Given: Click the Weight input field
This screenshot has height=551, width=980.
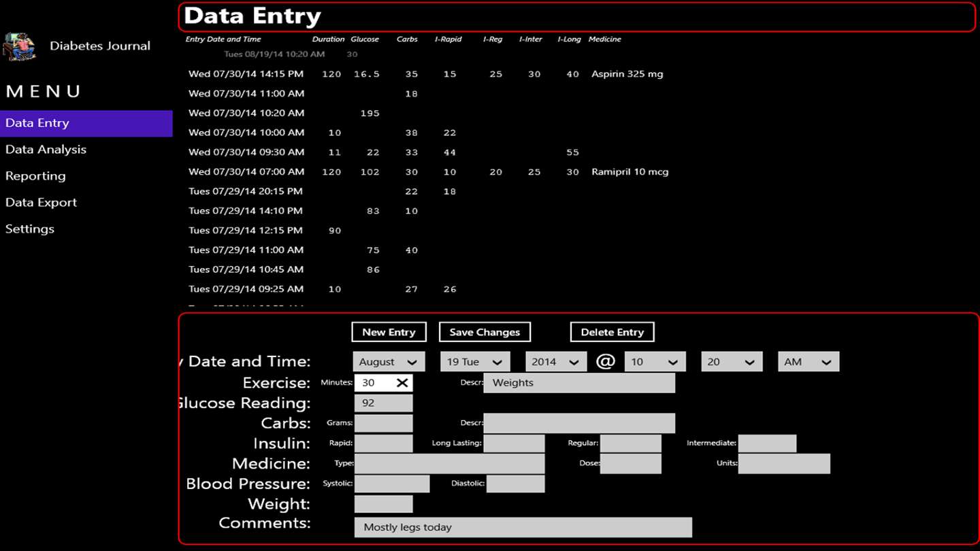Looking at the screenshot, I should pos(383,504).
